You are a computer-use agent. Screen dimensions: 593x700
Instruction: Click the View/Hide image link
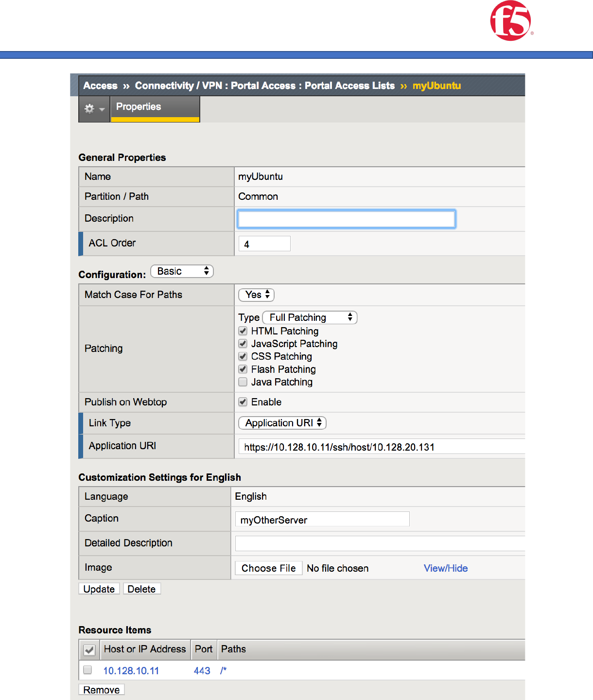tap(446, 568)
